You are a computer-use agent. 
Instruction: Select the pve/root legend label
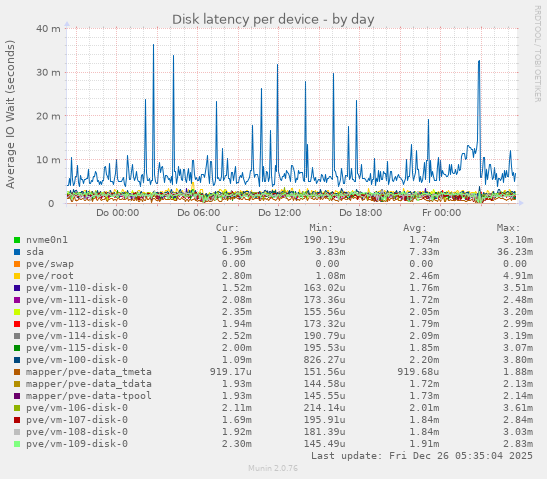click(50, 276)
